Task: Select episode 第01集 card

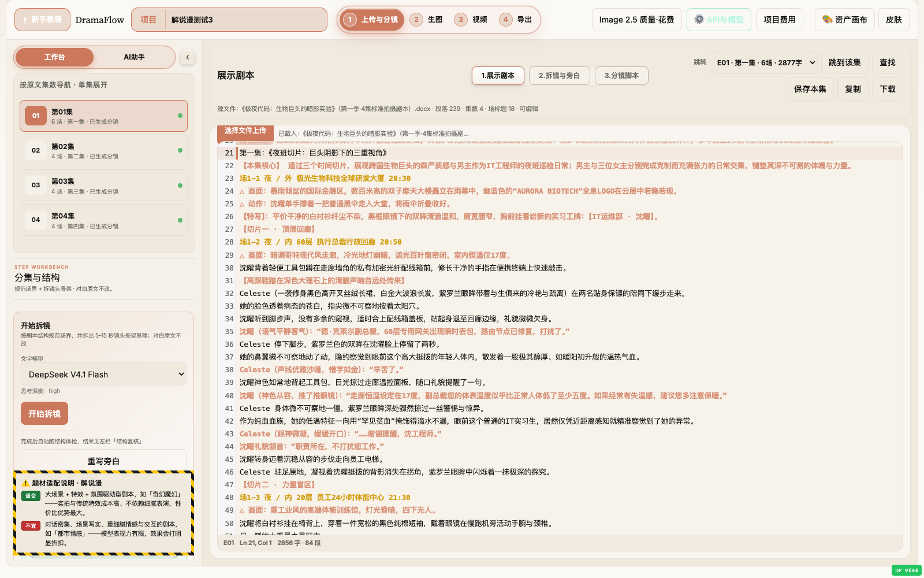Action: (x=103, y=116)
